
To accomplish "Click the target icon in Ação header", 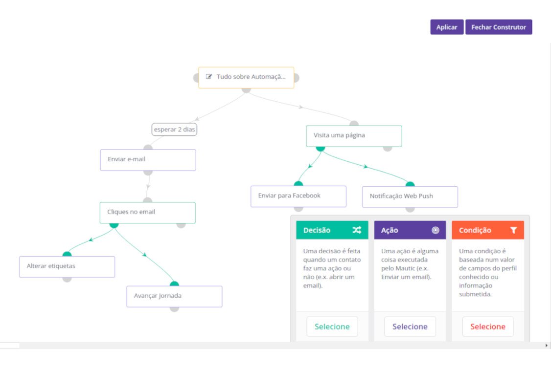I will coord(436,230).
